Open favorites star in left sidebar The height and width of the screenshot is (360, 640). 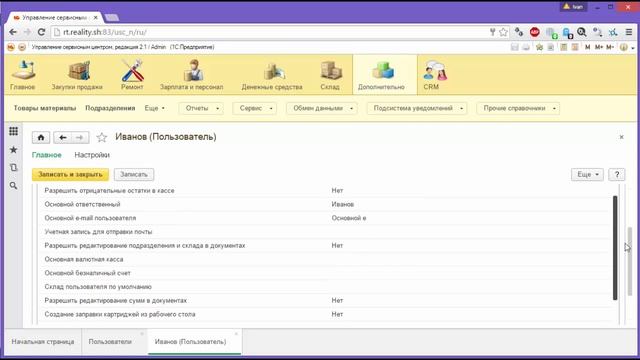tap(13, 150)
